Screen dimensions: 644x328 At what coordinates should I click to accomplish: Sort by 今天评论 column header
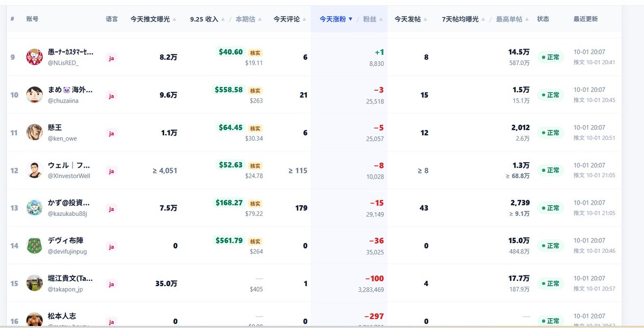tap(290, 19)
